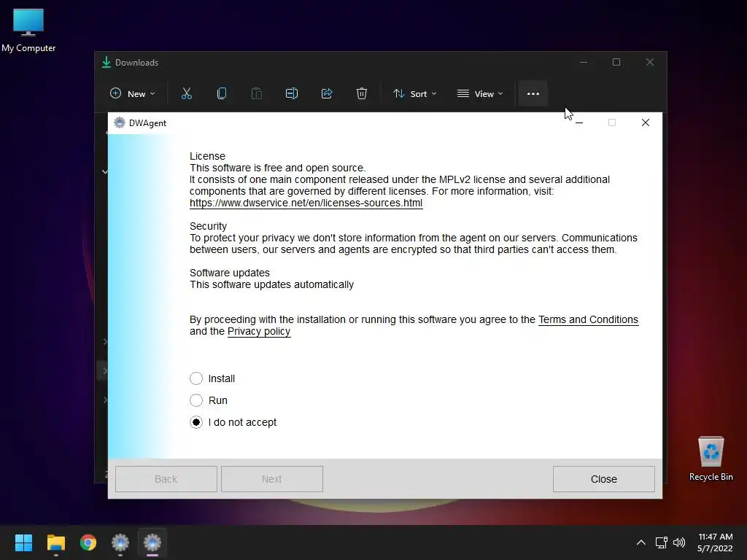Screen dimensions: 747x560
Task: Click the Paste icon in Downloads toolbar
Action: point(256,94)
